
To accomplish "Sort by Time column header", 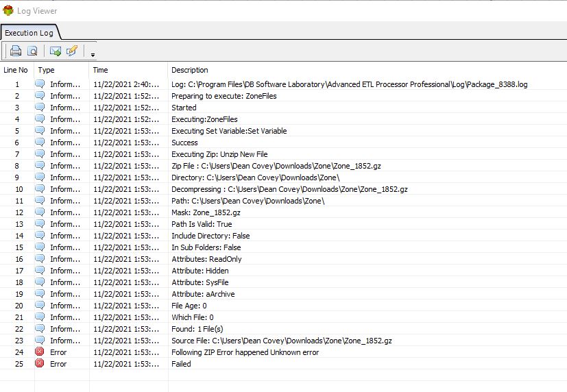I will (100, 70).
